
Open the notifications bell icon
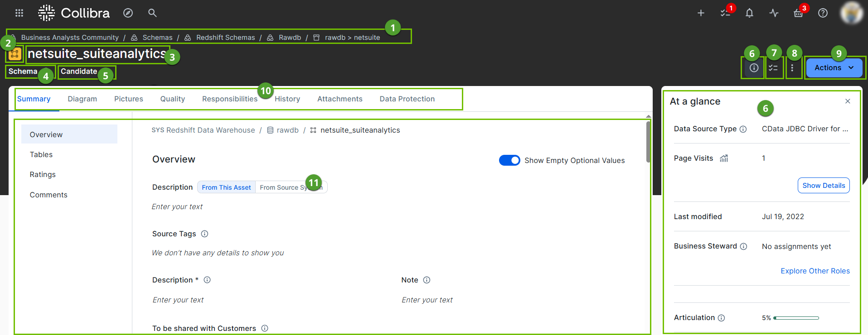[x=749, y=13]
